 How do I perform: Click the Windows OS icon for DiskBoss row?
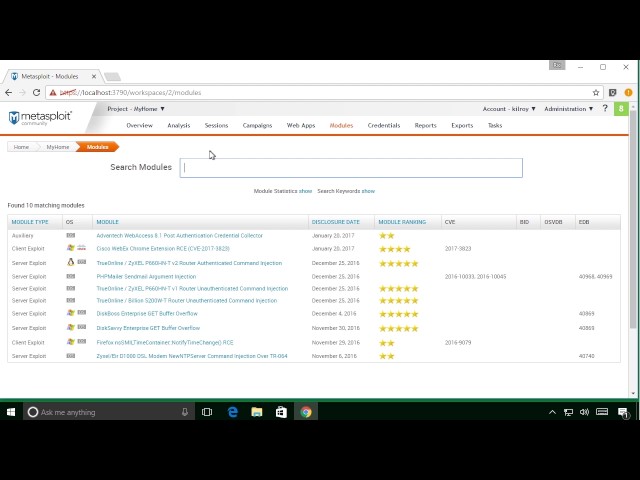71,313
